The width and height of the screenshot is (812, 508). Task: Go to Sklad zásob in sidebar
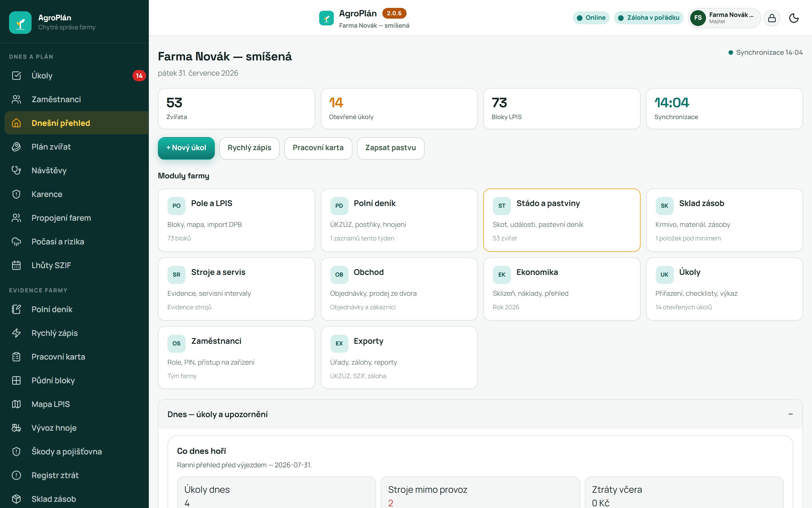coord(76,499)
